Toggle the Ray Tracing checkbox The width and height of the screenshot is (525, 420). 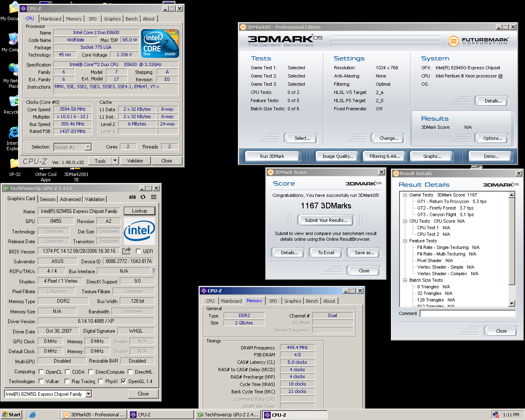click(67, 381)
